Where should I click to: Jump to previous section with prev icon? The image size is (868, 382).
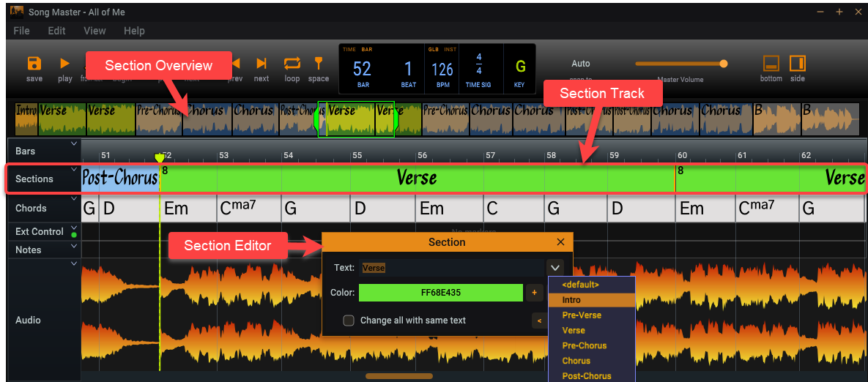click(x=236, y=64)
